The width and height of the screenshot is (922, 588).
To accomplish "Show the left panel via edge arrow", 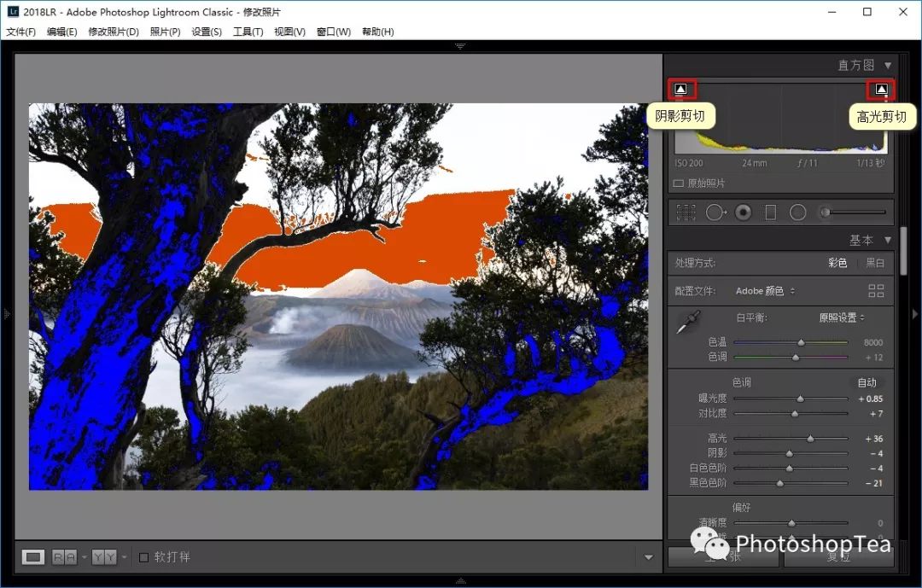I will (x=7, y=315).
